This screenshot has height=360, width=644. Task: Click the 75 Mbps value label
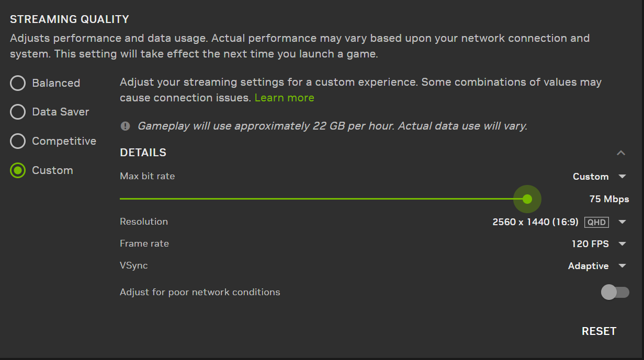point(609,199)
